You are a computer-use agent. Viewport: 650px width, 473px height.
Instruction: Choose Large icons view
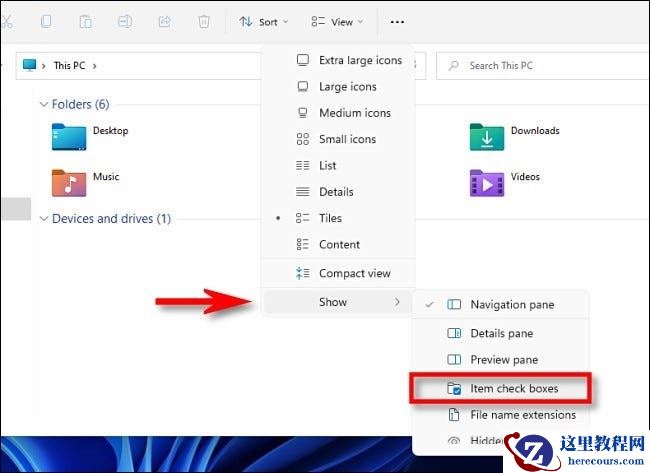coord(338,87)
